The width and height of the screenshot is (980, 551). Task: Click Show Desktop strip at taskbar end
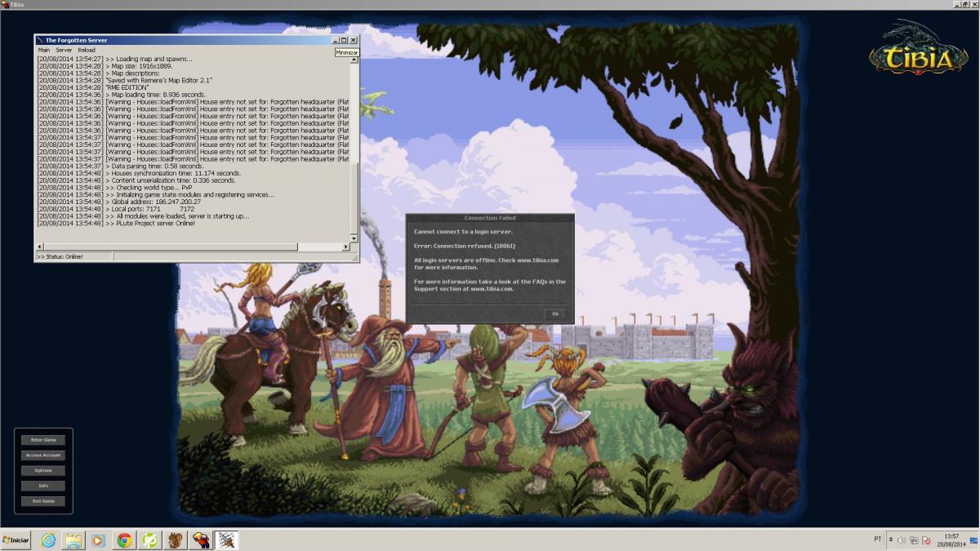tap(975, 540)
